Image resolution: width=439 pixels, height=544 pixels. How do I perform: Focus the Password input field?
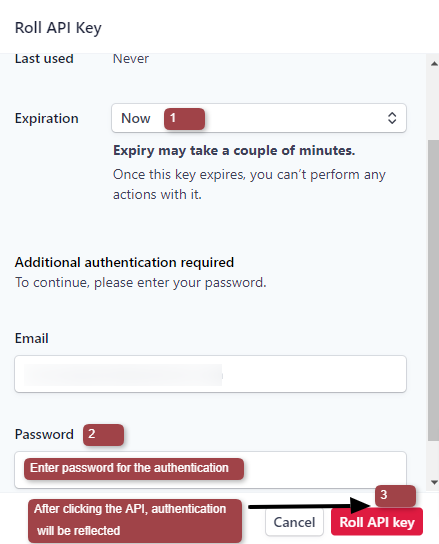point(210,469)
